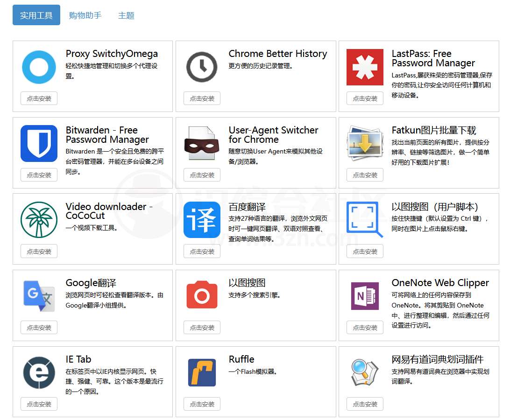Image resolution: width=510 pixels, height=420 pixels.
Task: Click the 以图搜图 screenshot selection icon
Action: click(365, 220)
